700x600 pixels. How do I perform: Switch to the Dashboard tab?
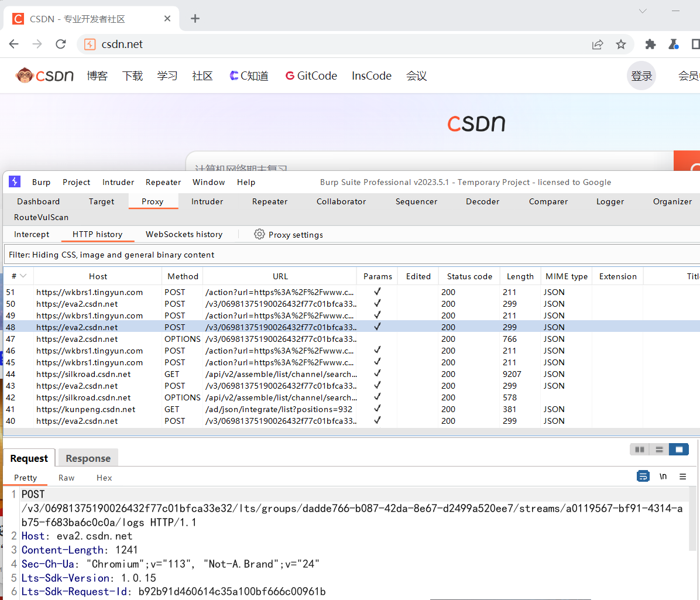point(39,201)
